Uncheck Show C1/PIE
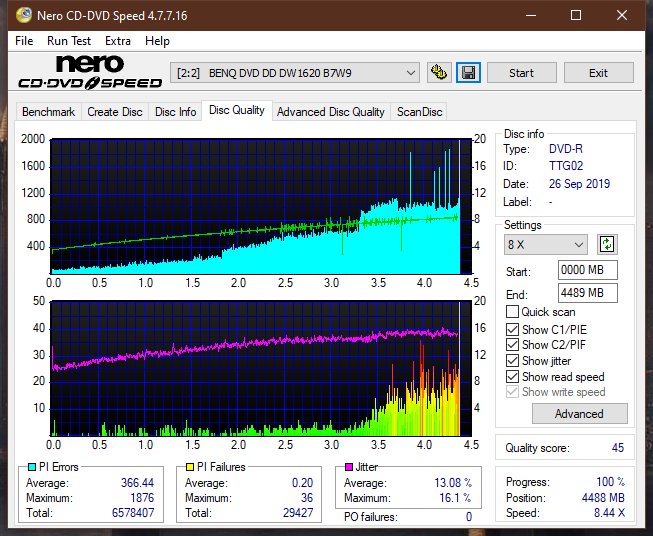653x536 pixels. coord(512,329)
